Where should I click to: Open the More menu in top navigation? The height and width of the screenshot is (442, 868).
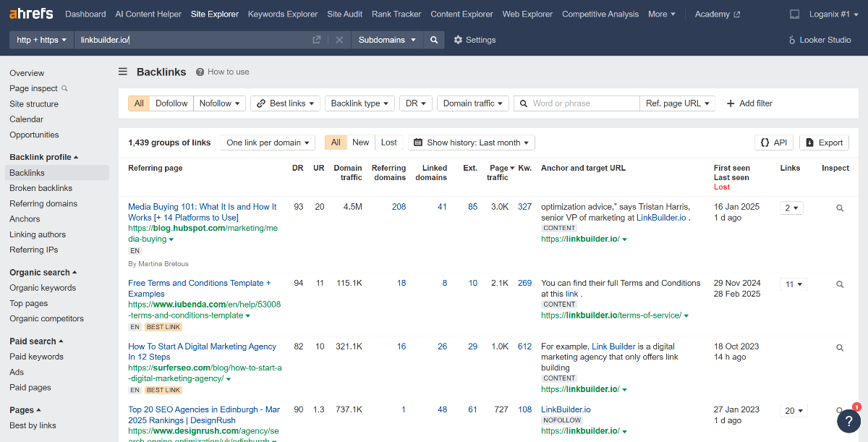[x=662, y=14]
